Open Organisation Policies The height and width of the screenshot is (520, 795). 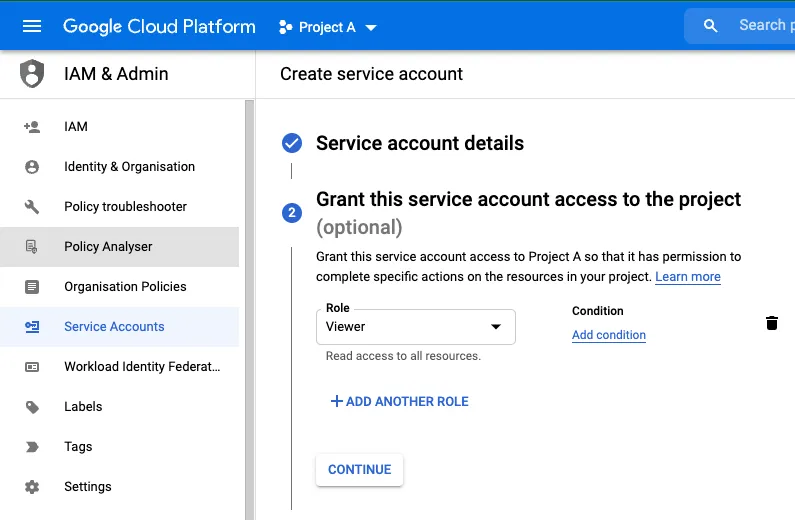coord(120,286)
